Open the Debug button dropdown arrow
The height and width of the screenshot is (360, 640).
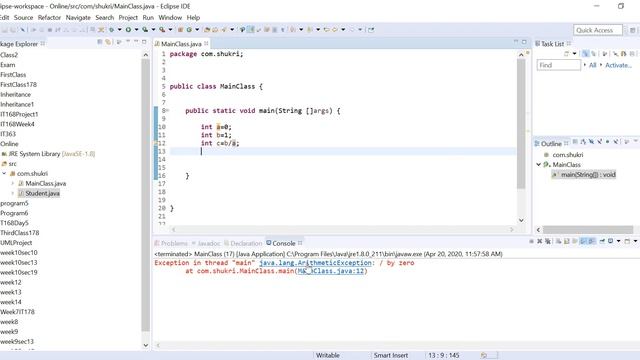tap(120, 29)
